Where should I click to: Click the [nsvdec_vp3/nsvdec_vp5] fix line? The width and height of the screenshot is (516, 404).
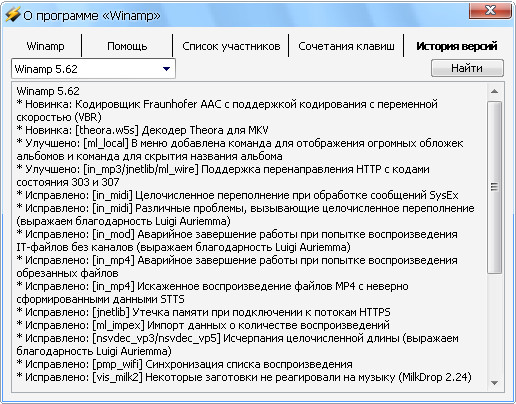(237, 338)
